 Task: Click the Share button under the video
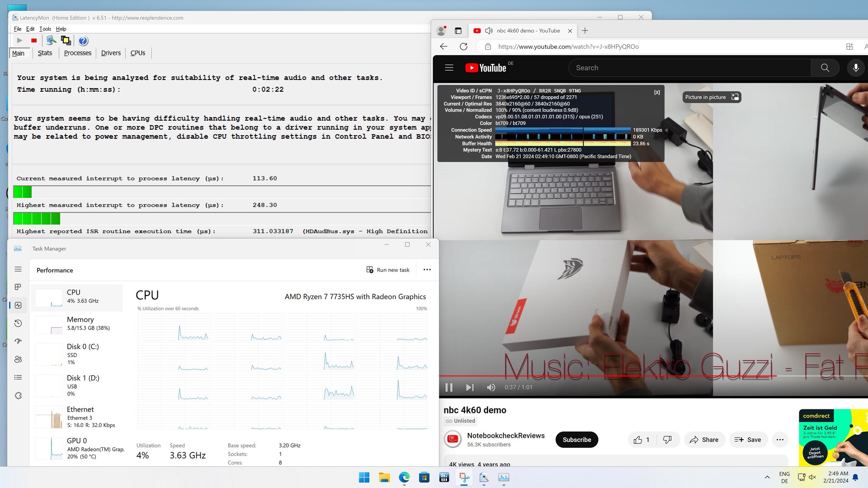click(704, 440)
